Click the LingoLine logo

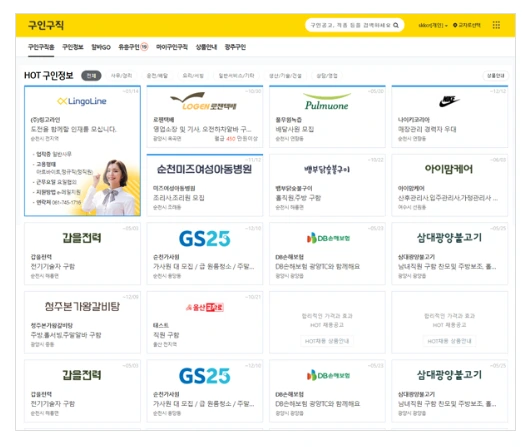pos(82,101)
